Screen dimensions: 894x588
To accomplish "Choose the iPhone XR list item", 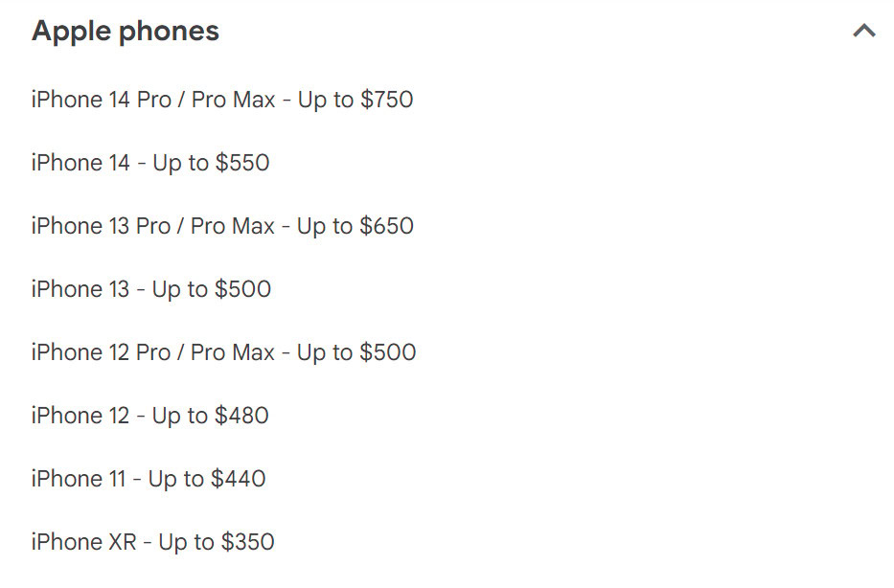I will coord(152,542).
